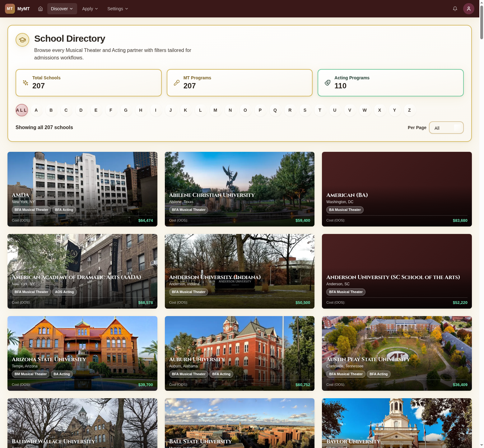
Task: Click the theater masks Acting Programs icon
Action: (x=328, y=83)
